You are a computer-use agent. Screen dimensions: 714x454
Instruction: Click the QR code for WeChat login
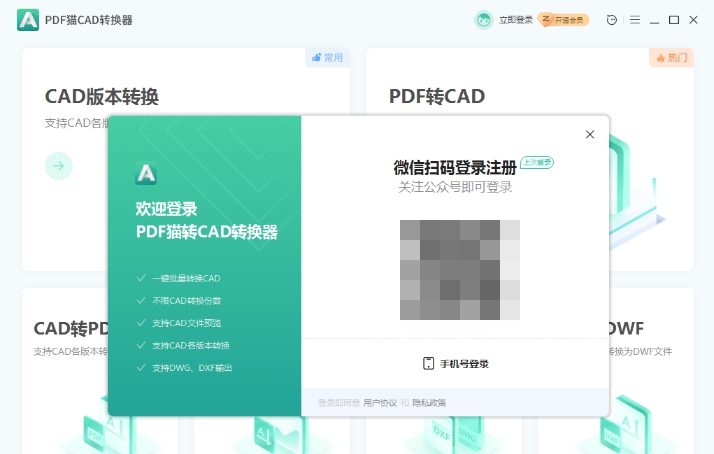pos(460,270)
